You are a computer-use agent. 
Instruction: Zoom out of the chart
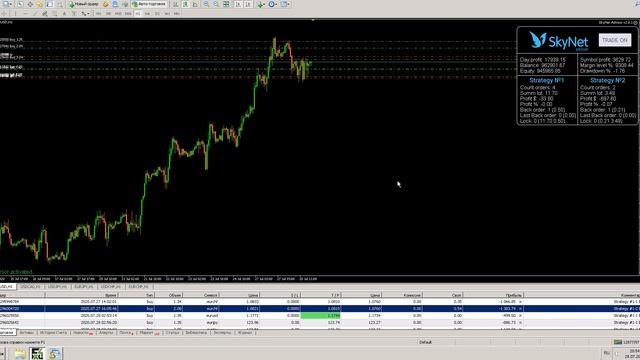(216, 4)
